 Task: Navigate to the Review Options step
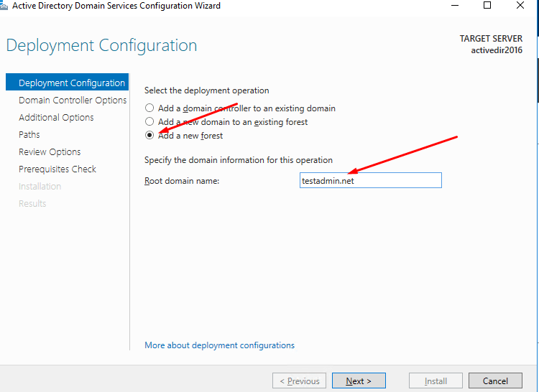[x=50, y=152]
